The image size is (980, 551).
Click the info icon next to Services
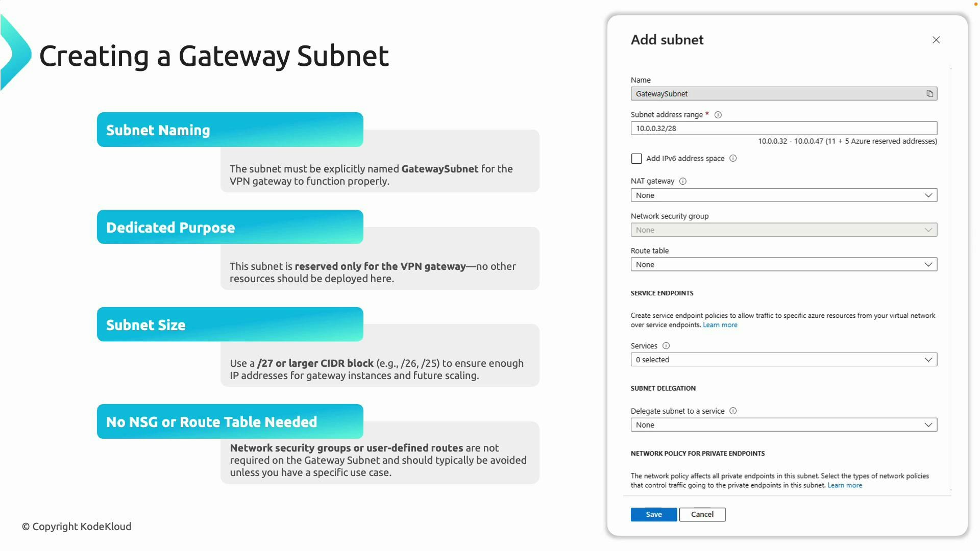coord(666,345)
